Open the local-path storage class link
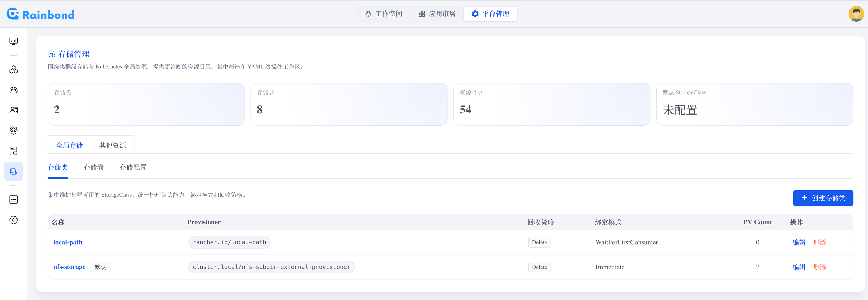 click(68, 242)
